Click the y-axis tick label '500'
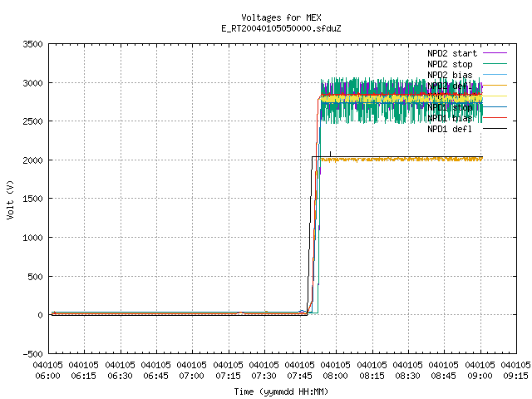 click(x=35, y=277)
